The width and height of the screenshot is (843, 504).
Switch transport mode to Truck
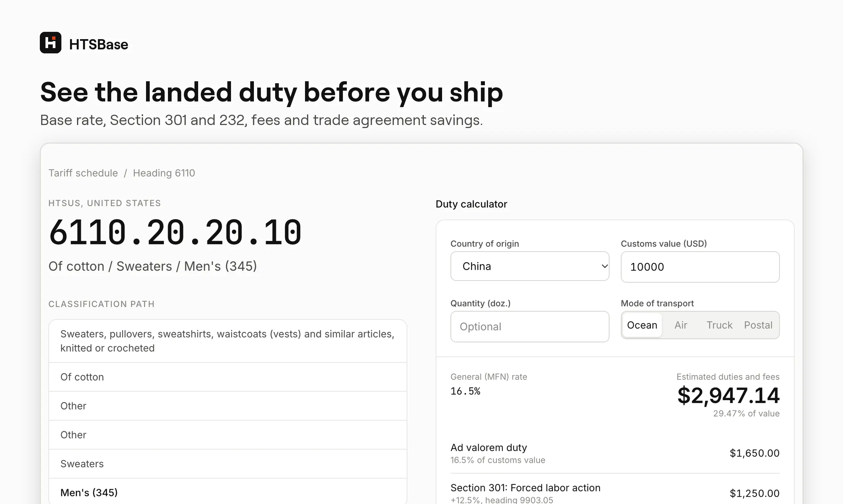click(719, 325)
